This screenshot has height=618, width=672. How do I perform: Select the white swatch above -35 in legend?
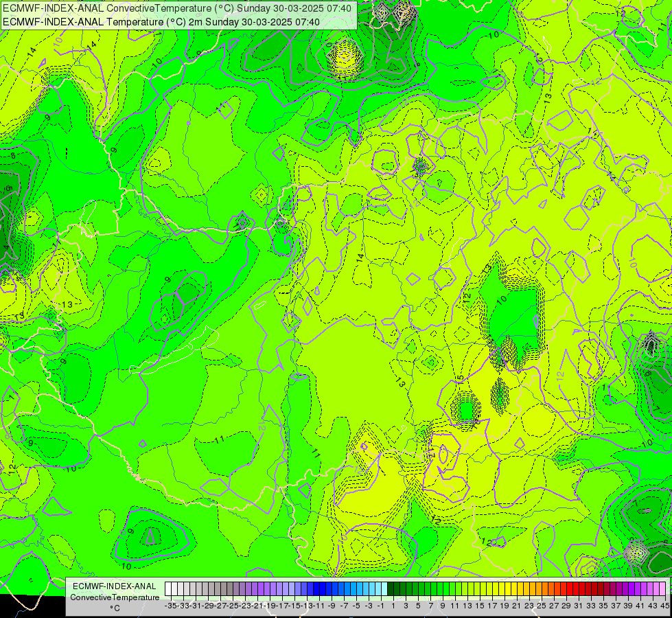168,588
